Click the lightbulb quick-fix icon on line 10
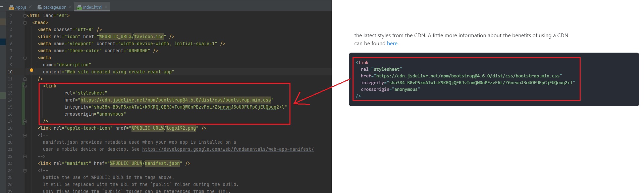 [32, 71]
